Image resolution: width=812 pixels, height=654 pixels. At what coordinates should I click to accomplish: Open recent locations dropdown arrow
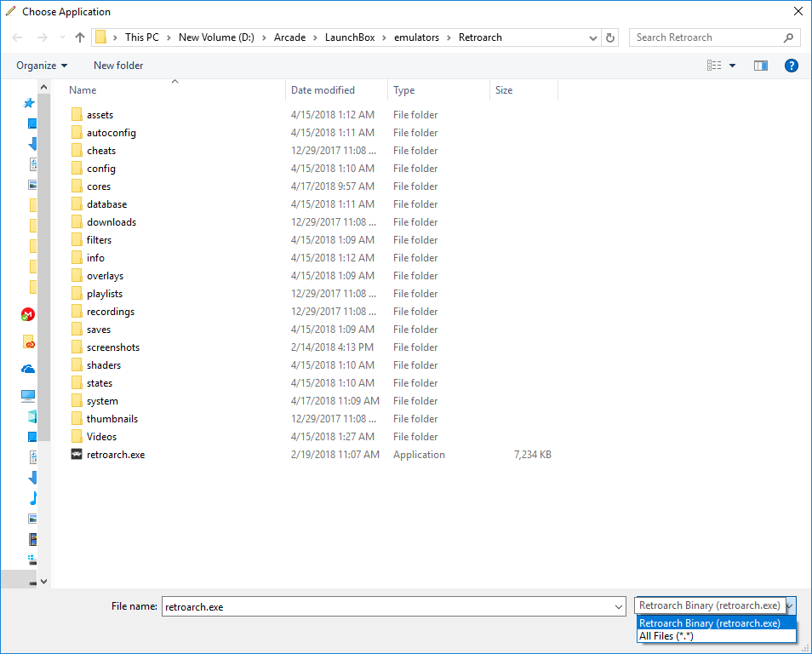pyautogui.click(x=63, y=37)
